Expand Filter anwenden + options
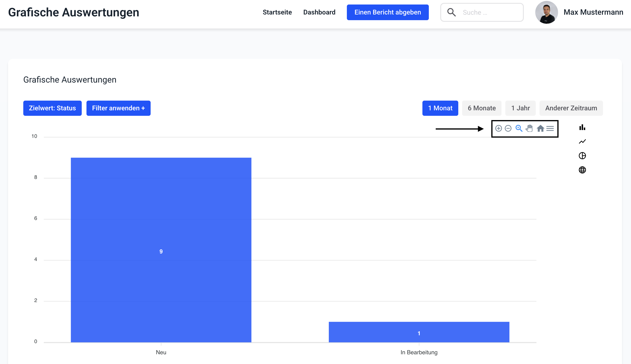Screen dimensions: 631x364 (118, 108)
